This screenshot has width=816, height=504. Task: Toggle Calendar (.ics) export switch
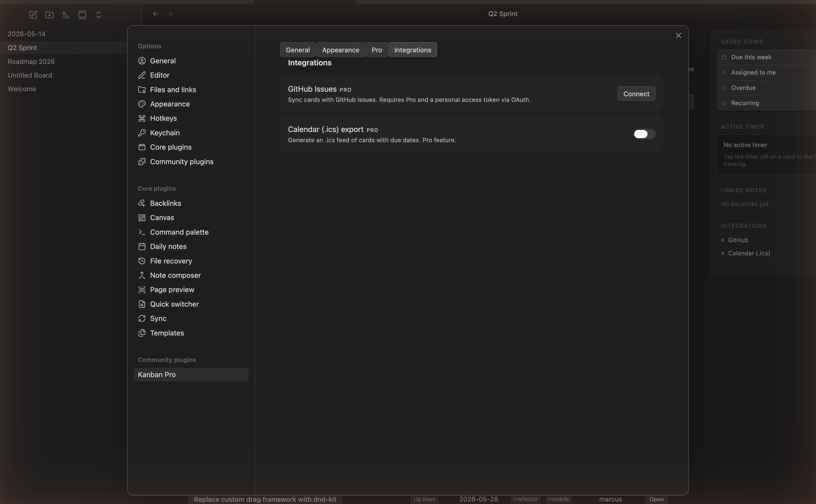click(644, 134)
